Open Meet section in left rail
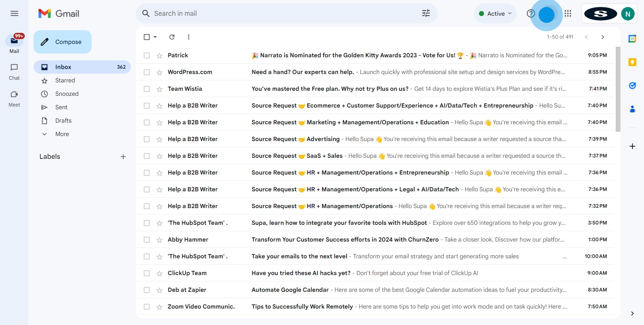The height and width of the screenshot is (325, 644). pyautogui.click(x=14, y=99)
